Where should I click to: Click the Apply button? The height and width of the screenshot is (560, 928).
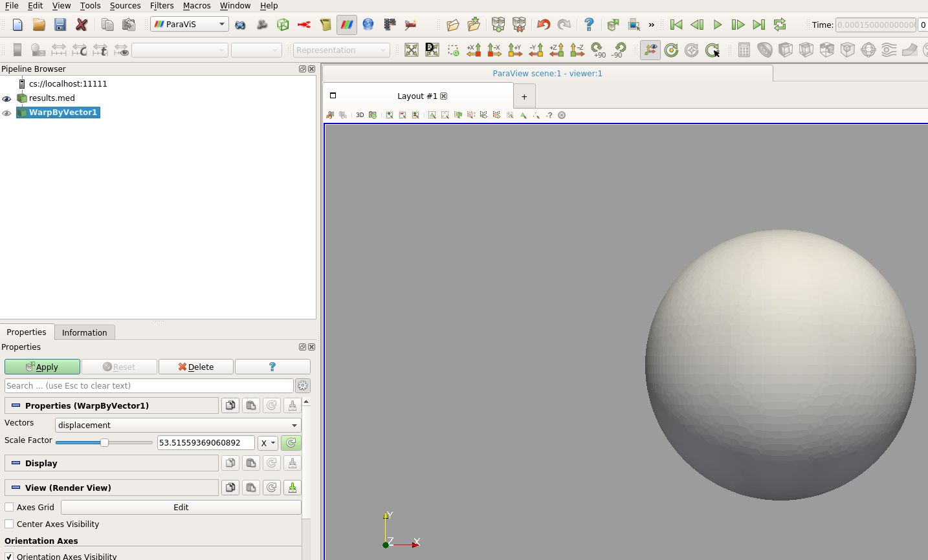(x=42, y=367)
